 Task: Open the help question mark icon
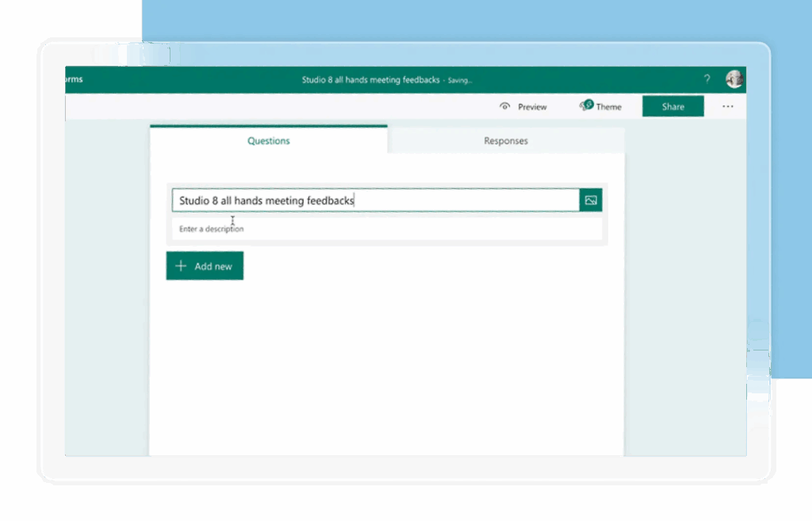(x=707, y=79)
